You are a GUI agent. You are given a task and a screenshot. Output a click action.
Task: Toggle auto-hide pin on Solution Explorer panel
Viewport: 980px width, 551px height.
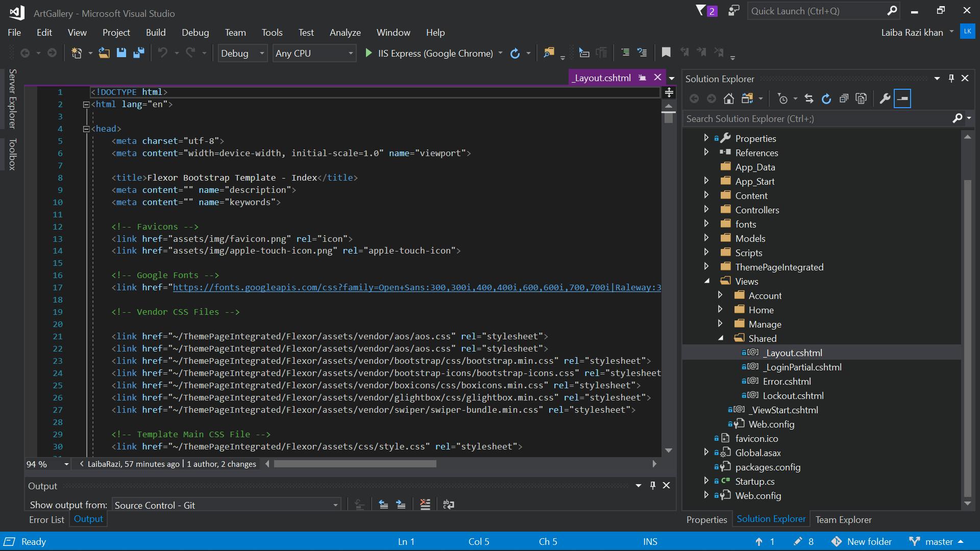tap(951, 78)
